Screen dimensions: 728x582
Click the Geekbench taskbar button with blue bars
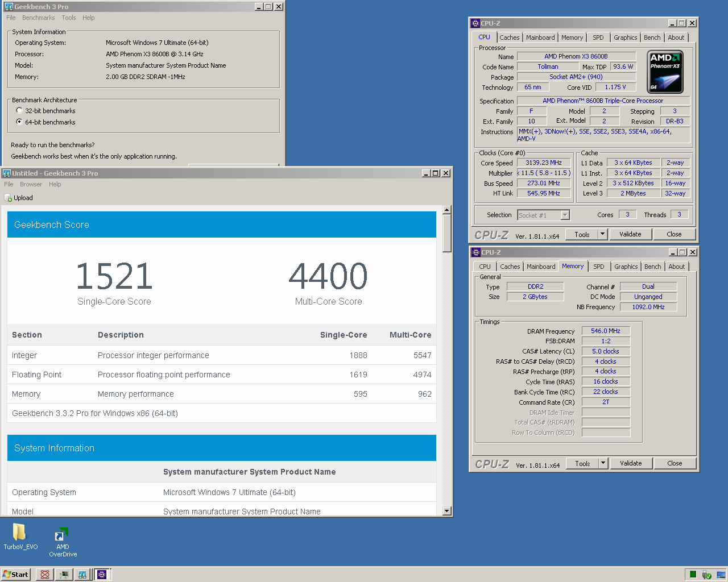pyautogui.click(x=82, y=575)
